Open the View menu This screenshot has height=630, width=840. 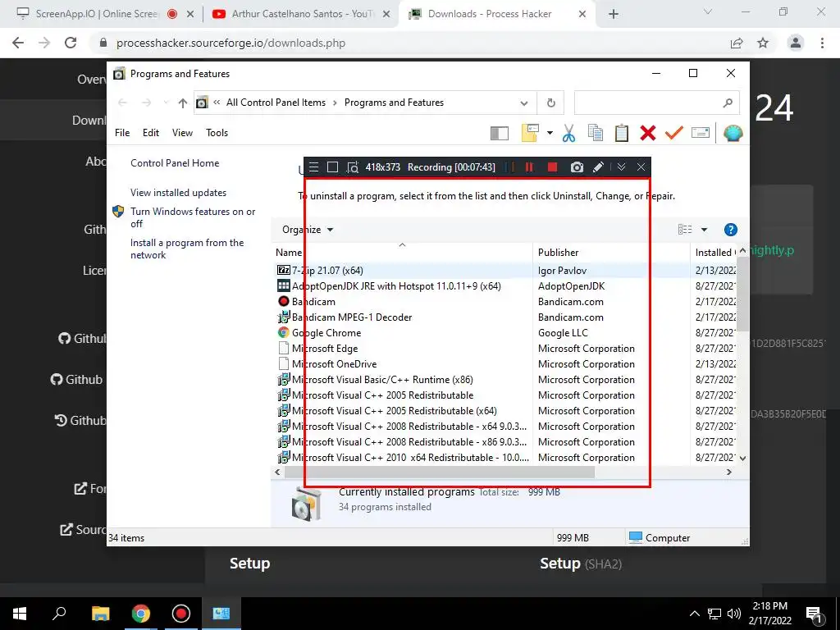click(182, 133)
